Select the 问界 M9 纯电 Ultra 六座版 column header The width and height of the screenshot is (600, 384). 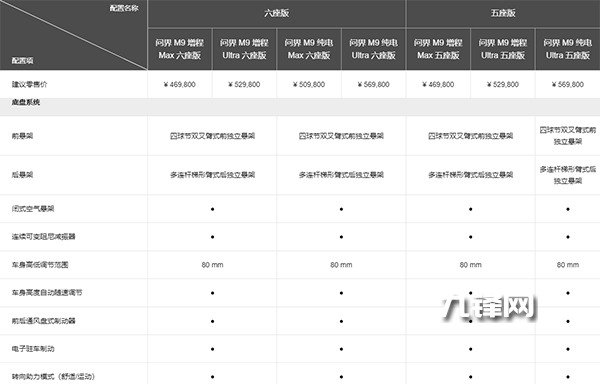[x=373, y=49]
